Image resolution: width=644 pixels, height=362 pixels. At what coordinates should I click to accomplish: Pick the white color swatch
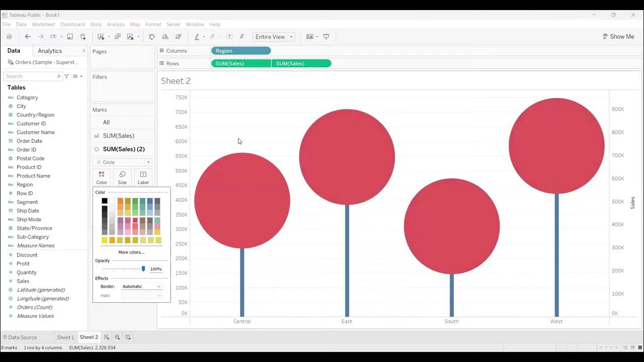(x=112, y=201)
